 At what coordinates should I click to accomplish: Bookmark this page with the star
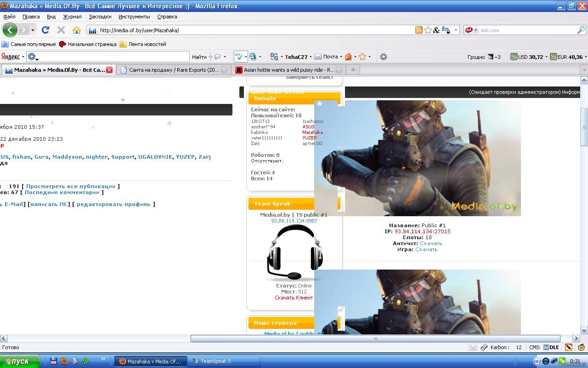(428, 30)
